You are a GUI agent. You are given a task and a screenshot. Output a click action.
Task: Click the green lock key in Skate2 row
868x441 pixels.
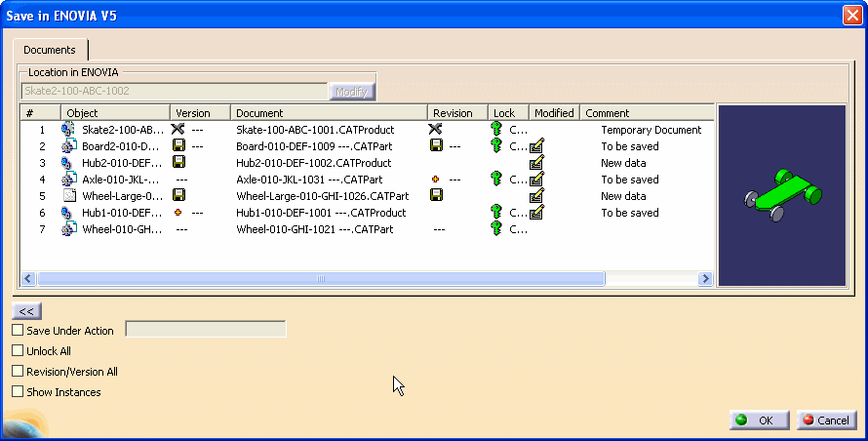point(496,129)
